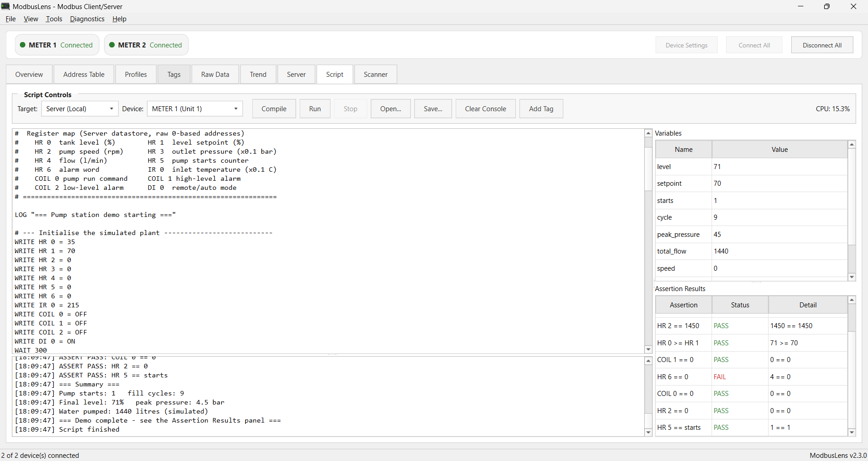The height and width of the screenshot is (461, 868).
Task: Click Variables table scrollbar down arrow
Action: point(852,277)
